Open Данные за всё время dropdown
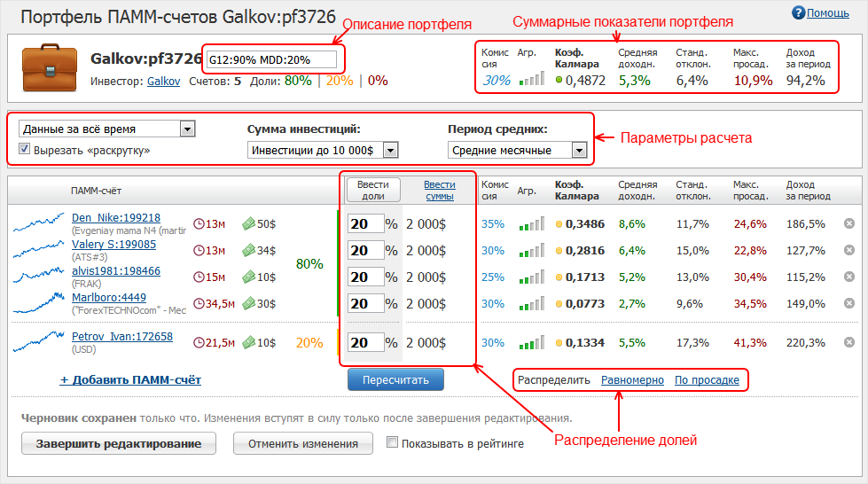The image size is (868, 484). point(107,129)
